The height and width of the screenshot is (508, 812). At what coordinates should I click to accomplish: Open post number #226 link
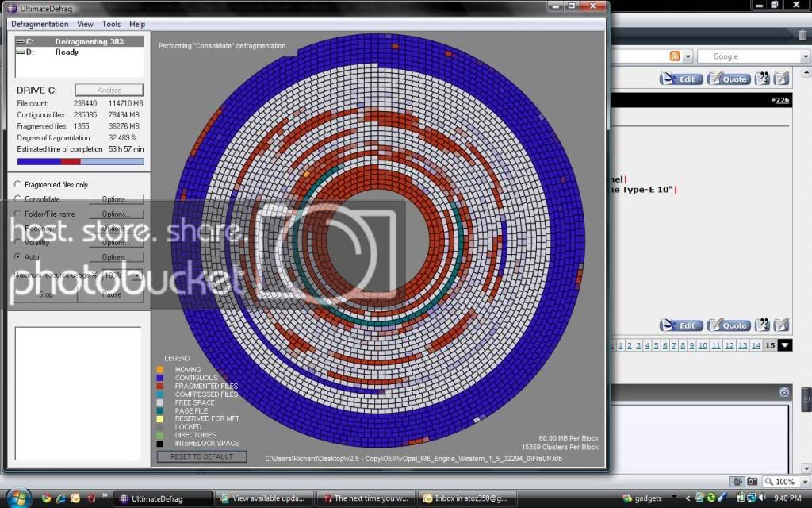coord(780,100)
